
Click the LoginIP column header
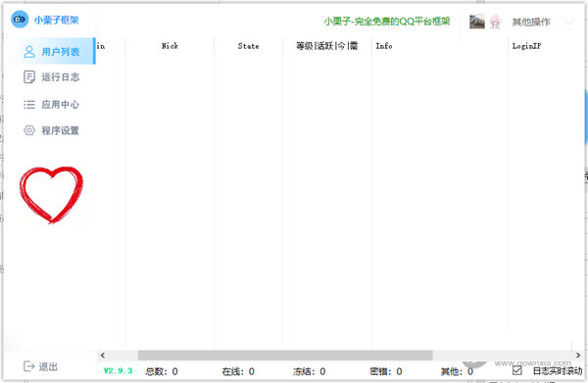pyautogui.click(x=526, y=46)
